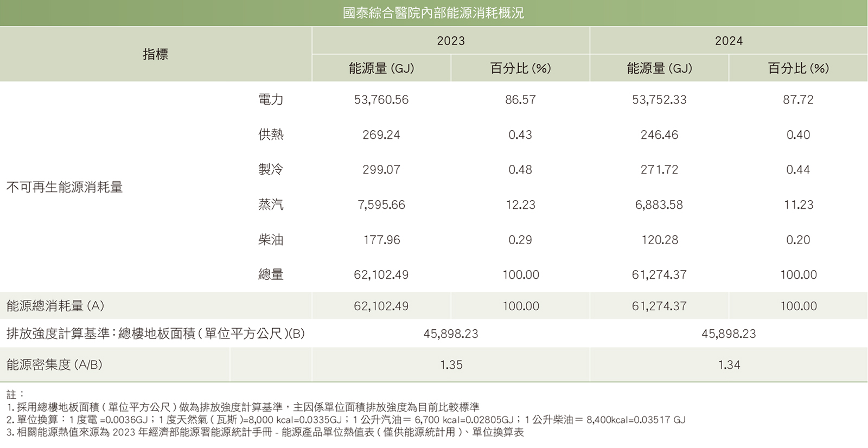Image resolution: width=868 pixels, height=448 pixels.
Task: Click the percentage 11.23
Action: [x=798, y=205]
